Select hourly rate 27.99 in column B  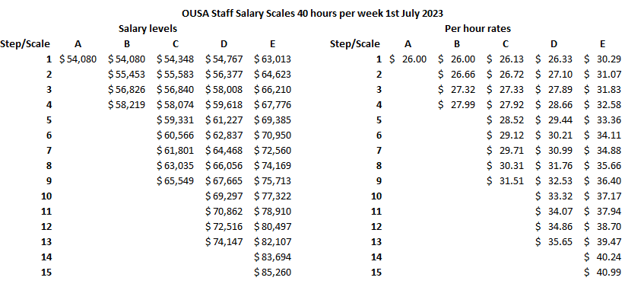coord(456,105)
